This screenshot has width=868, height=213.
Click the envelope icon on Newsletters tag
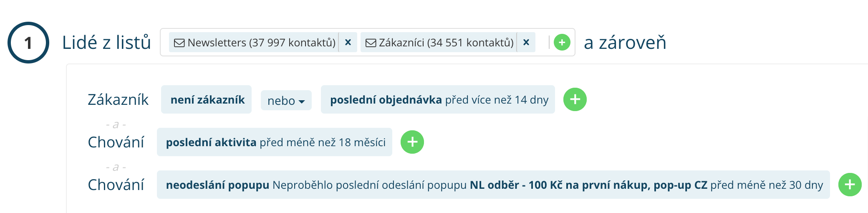click(179, 43)
